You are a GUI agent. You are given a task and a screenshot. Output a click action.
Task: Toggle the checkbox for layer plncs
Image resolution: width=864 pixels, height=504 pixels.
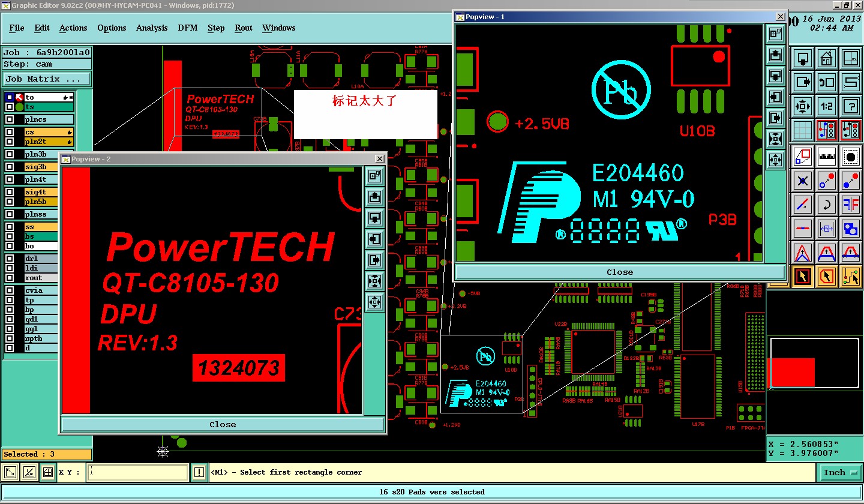click(10, 119)
